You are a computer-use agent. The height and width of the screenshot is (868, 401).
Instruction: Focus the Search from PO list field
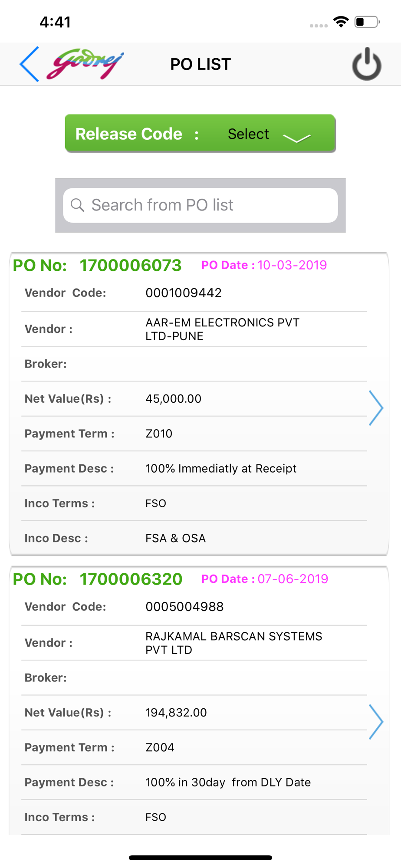click(200, 205)
